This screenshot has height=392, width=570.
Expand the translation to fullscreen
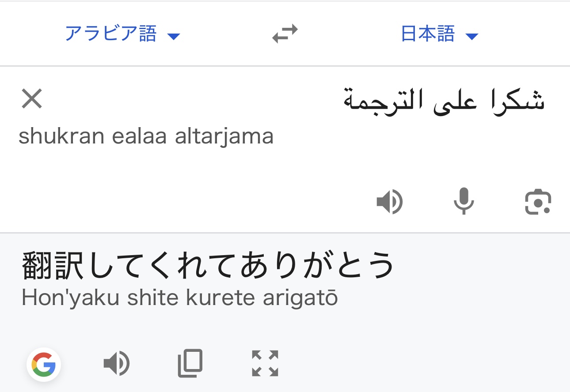coord(265,364)
